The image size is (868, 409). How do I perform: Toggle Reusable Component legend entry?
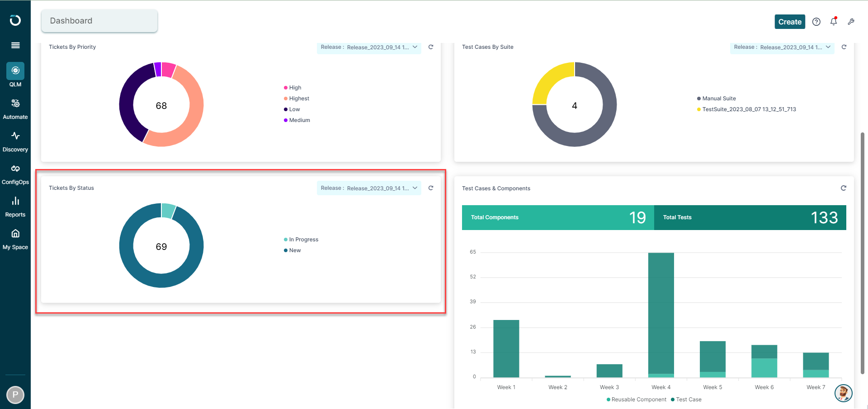pyautogui.click(x=637, y=400)
